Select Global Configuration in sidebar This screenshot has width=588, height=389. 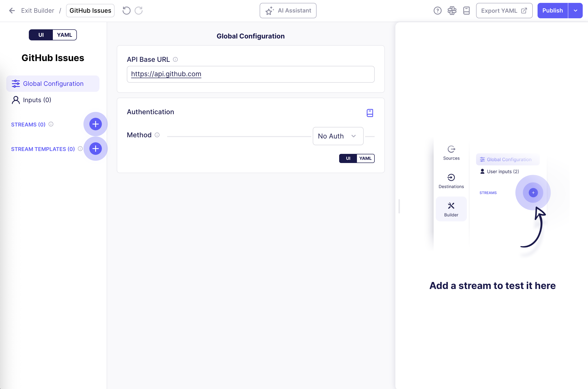point(53,84)
